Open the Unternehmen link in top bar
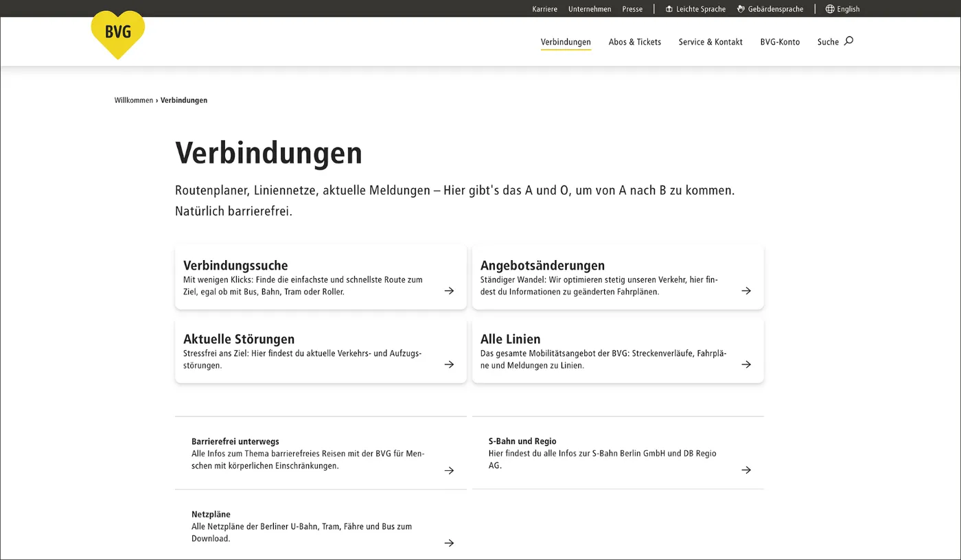The image size is (961, 560). (x=590, y=9)
